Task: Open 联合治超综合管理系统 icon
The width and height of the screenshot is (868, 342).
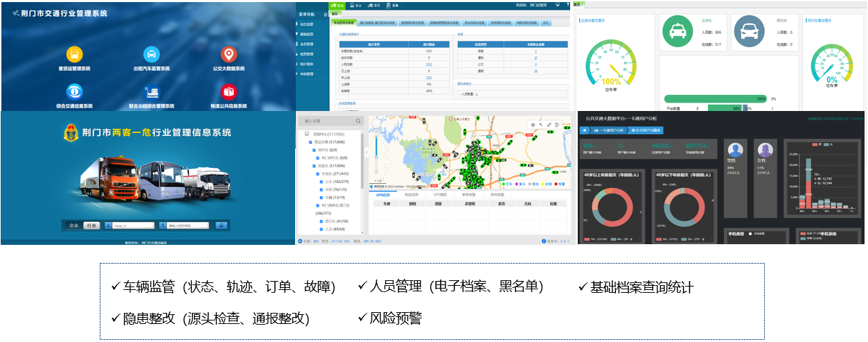Action: point(151,91)
